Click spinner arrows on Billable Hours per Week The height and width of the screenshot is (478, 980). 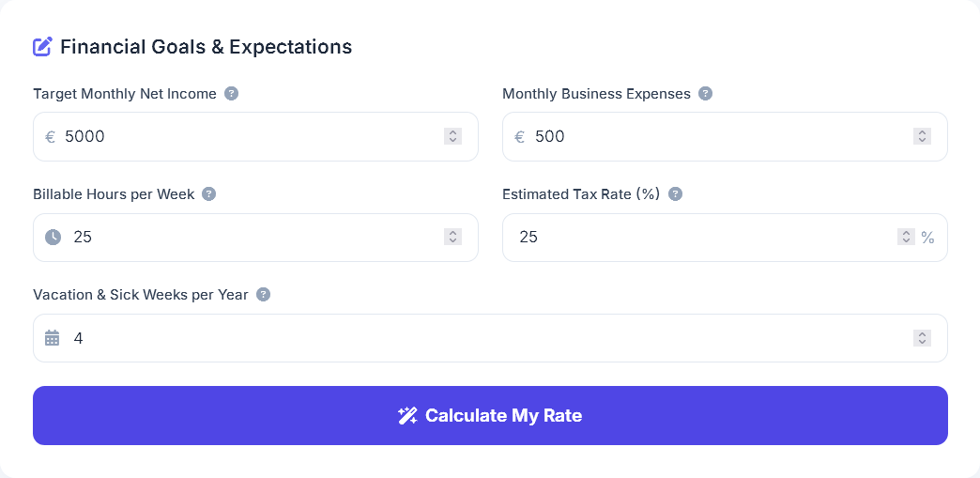pyautogui.click(x=452, y=238)
